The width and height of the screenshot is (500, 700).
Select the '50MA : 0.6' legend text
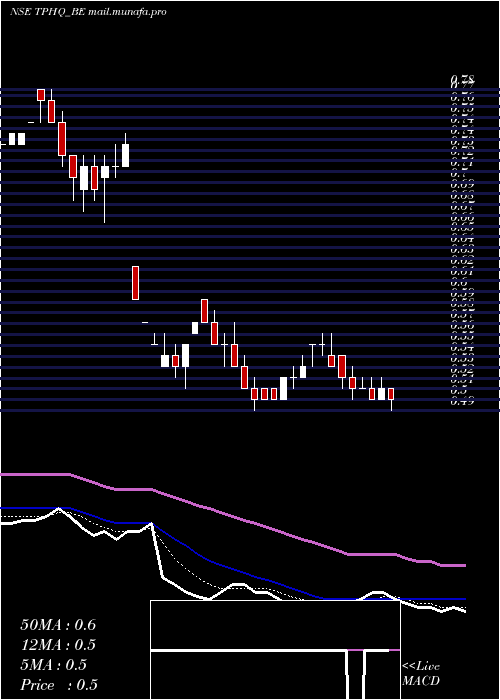tap(58, 625)
